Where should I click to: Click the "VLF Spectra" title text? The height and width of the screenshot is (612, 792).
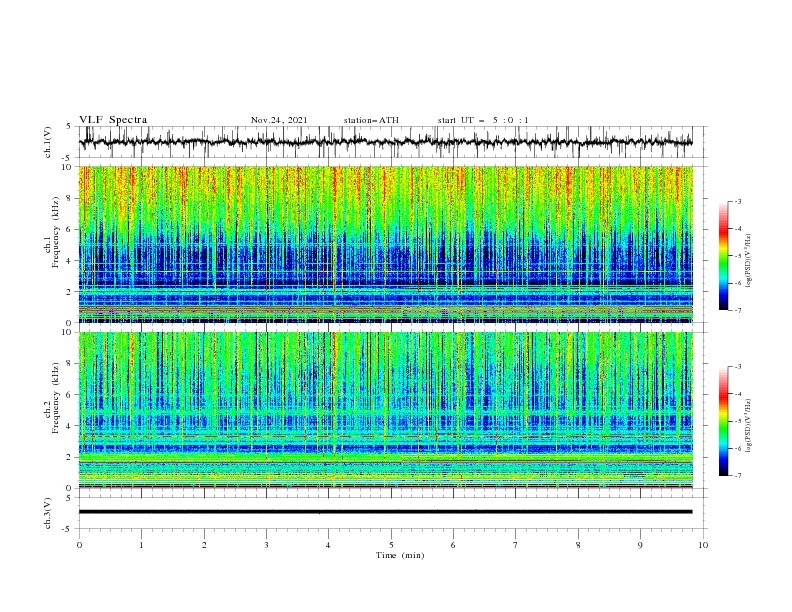pyautogui.click(x=113, y=120)
